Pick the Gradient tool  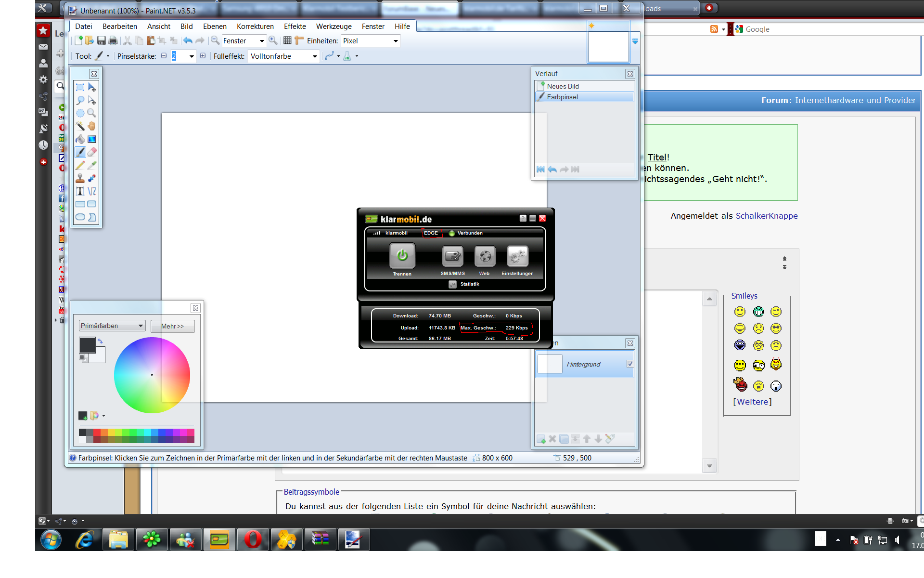[x=92, y=139]
